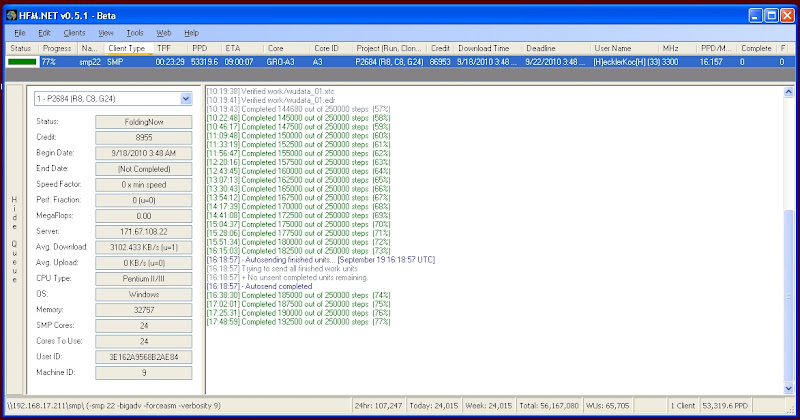Maximize the HFM.NET window

772,16
